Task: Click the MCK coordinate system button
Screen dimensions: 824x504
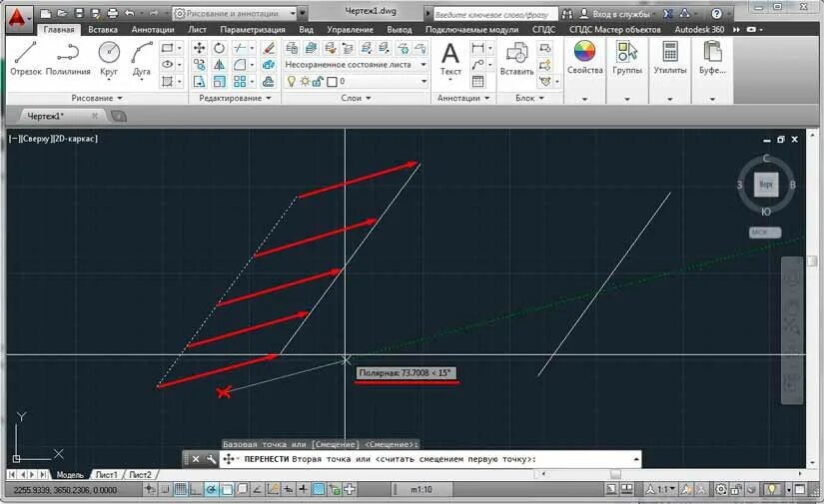Action: click(765, 233)
